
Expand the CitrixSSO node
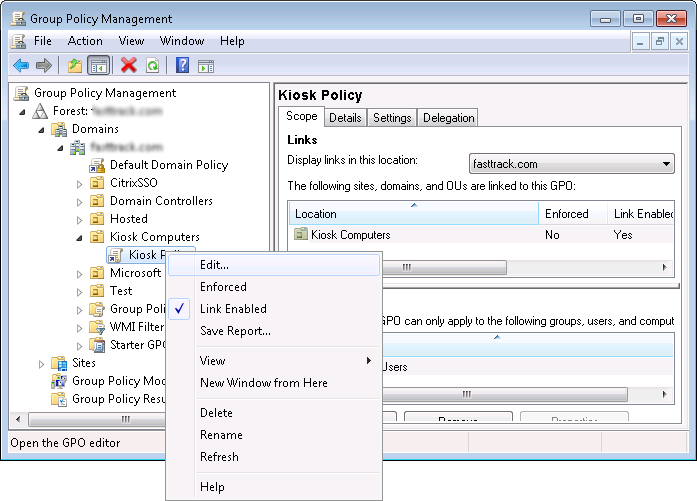(79, 184)
